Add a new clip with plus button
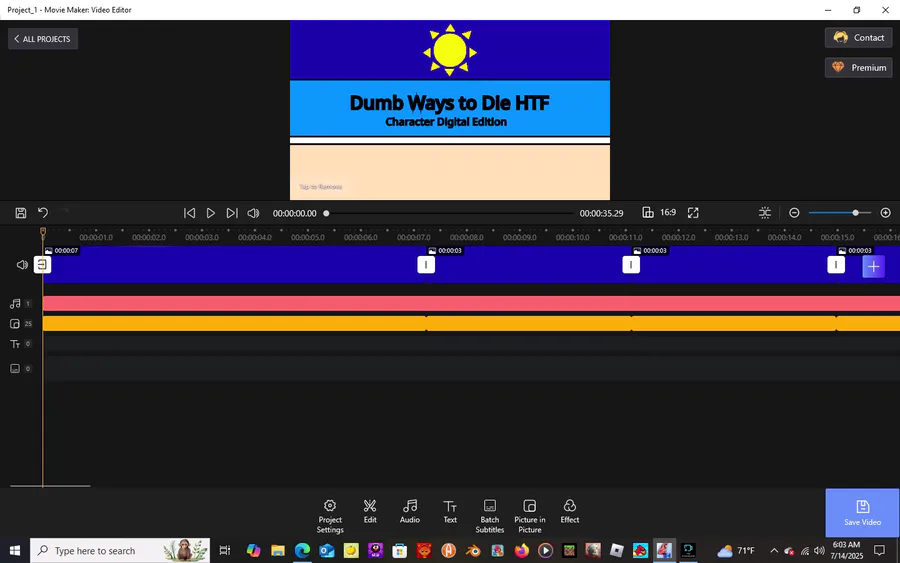Image resolution: width=900 pixels, height=563 pixels. pyautogui.click(x=874, y=266)
